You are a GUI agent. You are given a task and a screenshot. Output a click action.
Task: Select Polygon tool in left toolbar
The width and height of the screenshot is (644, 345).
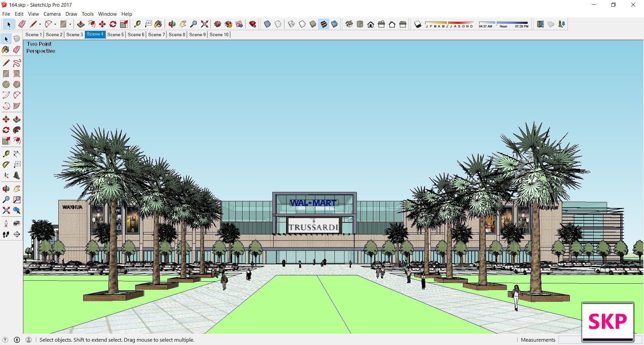coord(17,84)
